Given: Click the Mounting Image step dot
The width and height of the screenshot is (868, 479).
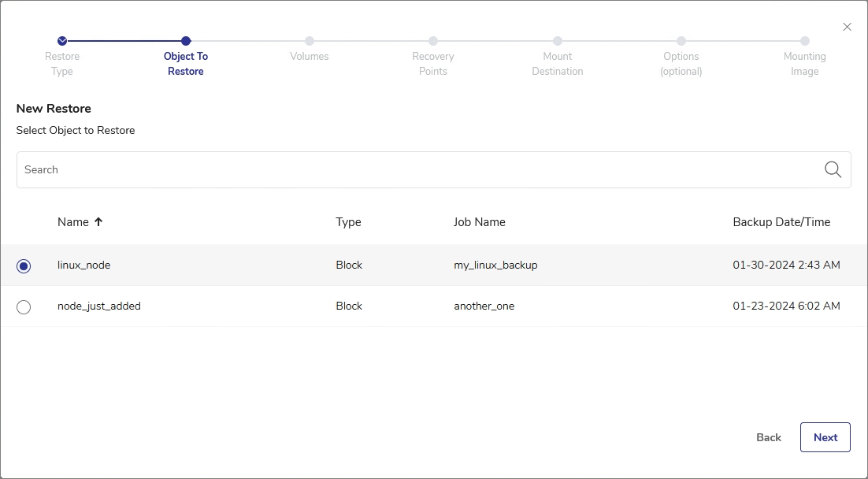Looking at the screenshot, I should click(805, 41).
